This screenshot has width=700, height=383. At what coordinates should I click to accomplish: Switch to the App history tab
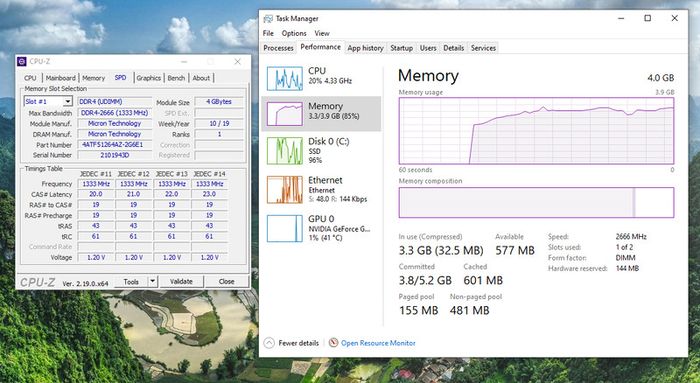pos(365,48)
